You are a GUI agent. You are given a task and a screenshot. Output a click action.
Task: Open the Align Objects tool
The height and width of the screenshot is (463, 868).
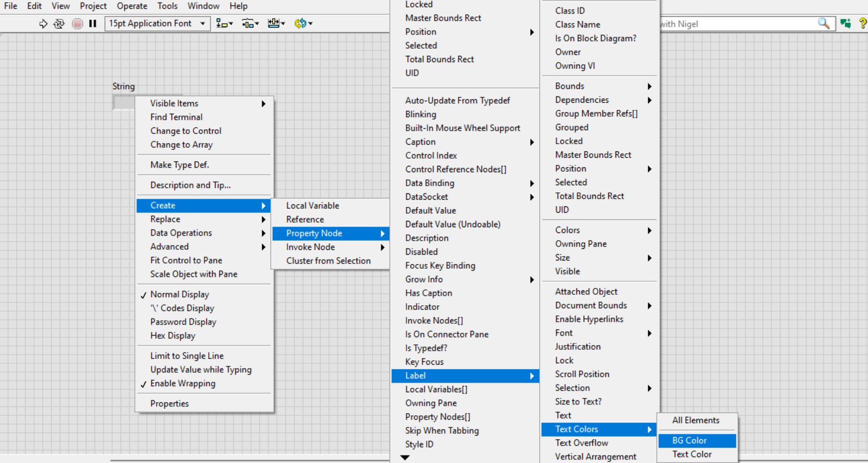pyautogui.click(x=224, y=24)
